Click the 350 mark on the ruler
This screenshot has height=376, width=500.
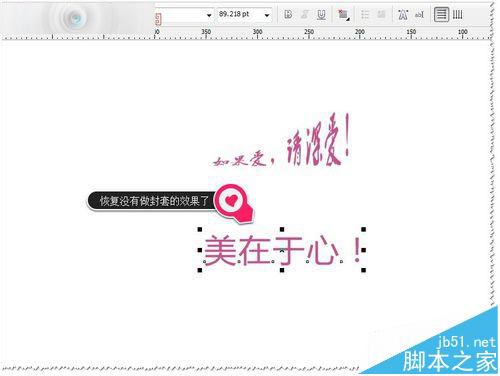pyautogui.click(x=206, y=32)
